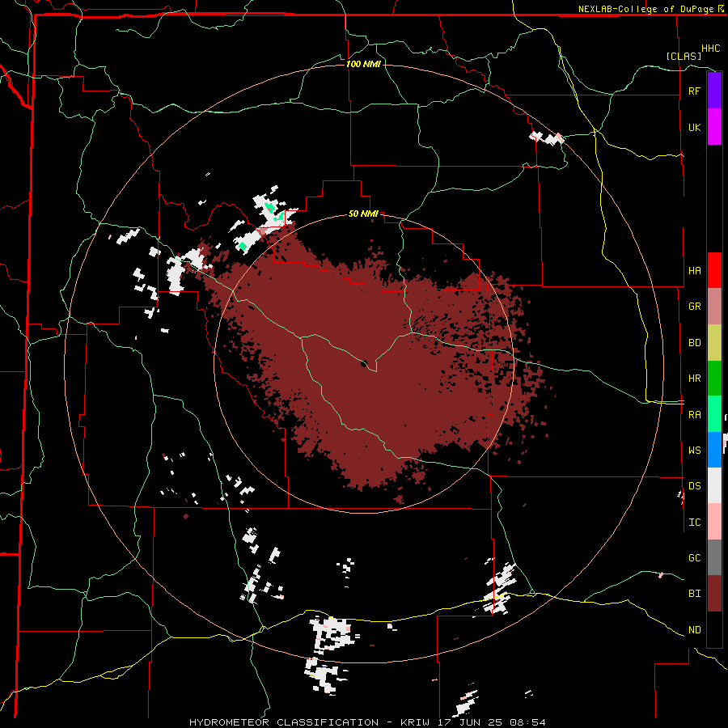Click the BI legend label
Screen dimensions: 728x728
pos(694,594)
